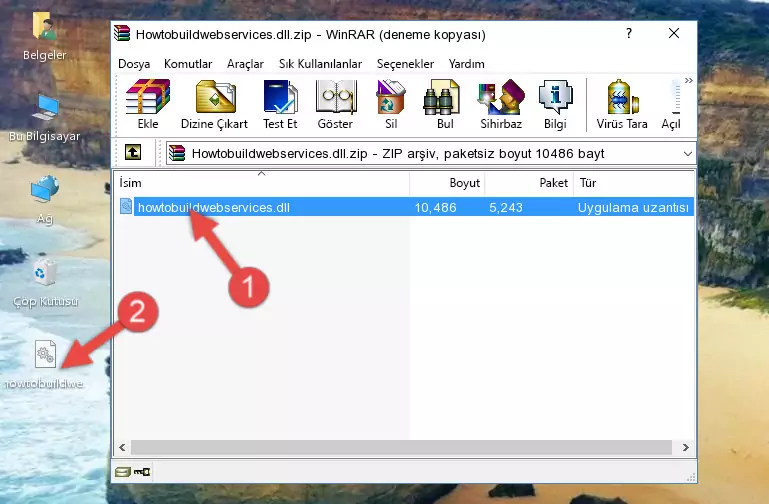Show archive Bilgi information
Image resolution: width=769 pixels, height=504 pixels.
(x=555, y=104)
